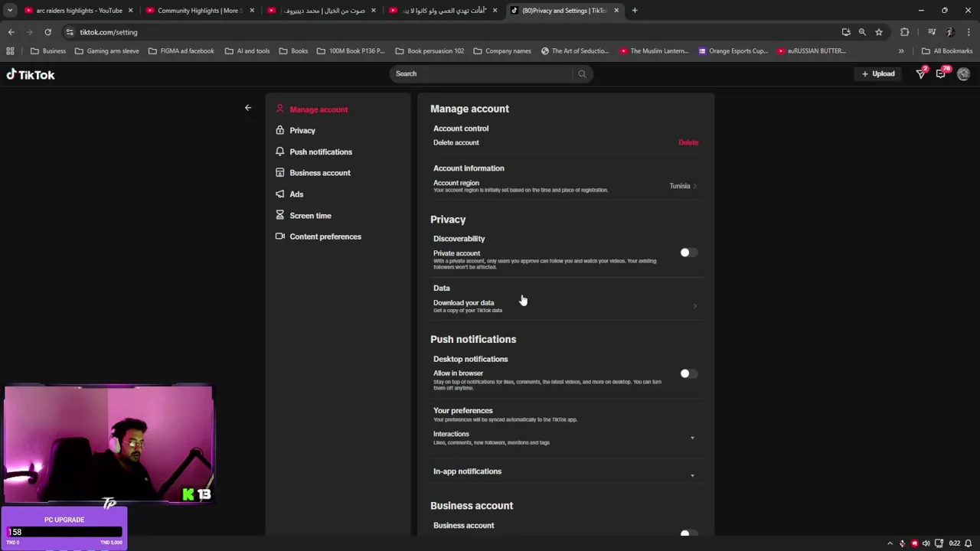Click the webcam overlay thumbnail

pyautogui.click(x=108, y=444)
